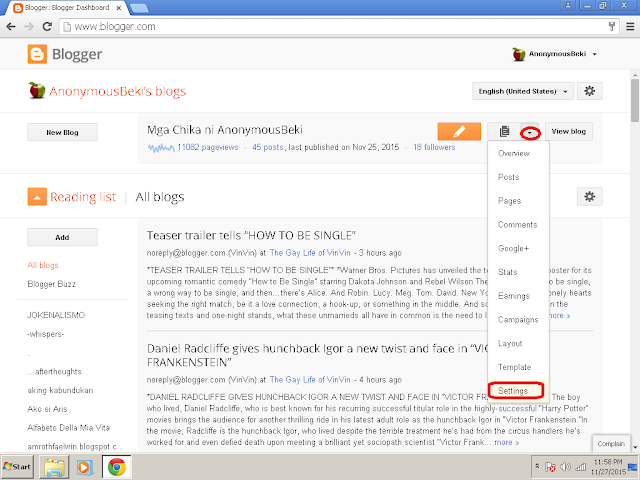Click the Blogger favicon on the browser tab
The image size is (640, 480).
tap(18, 7)
